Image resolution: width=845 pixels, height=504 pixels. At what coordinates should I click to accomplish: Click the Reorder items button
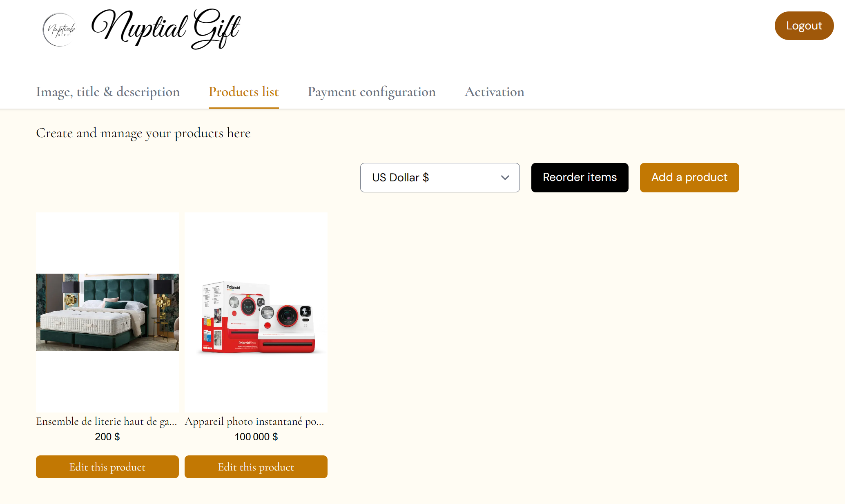coord(580,178)
